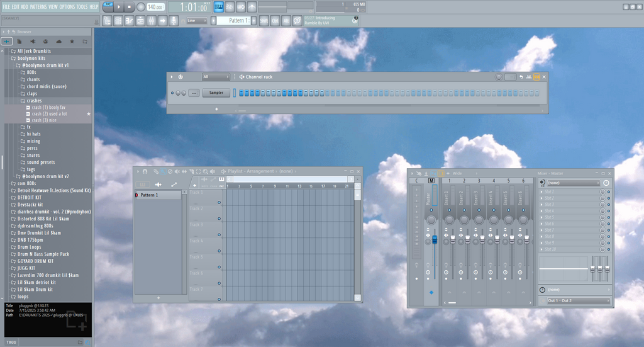Click the Channel rack graph editor icon

529,77
